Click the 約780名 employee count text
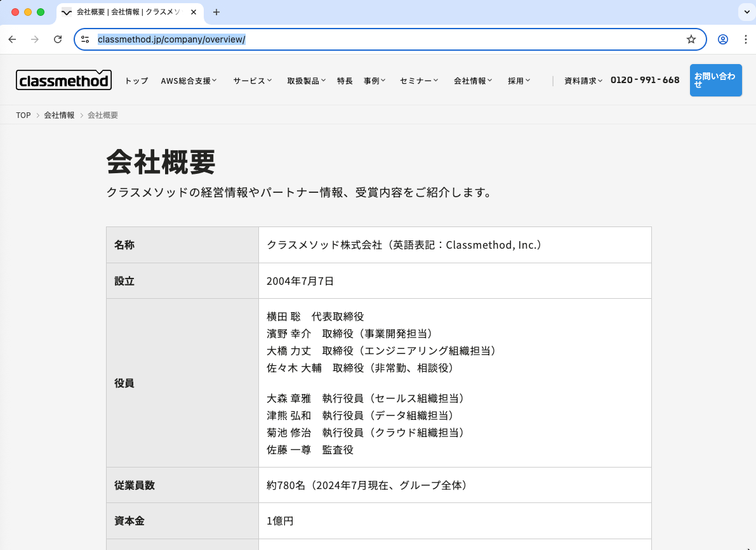756x550 pixels. pos(368,485)
